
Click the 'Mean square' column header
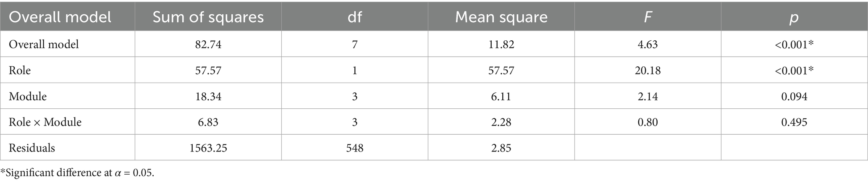point(501,17)
